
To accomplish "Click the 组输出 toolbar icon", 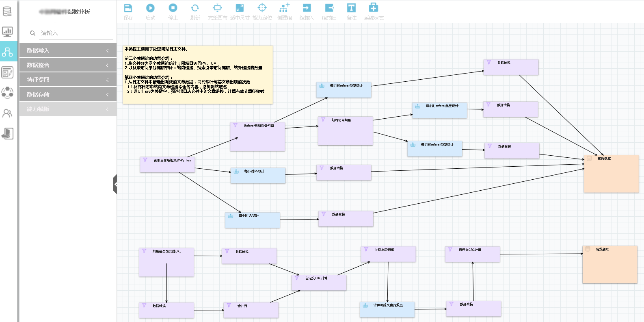I will (329, 8).
